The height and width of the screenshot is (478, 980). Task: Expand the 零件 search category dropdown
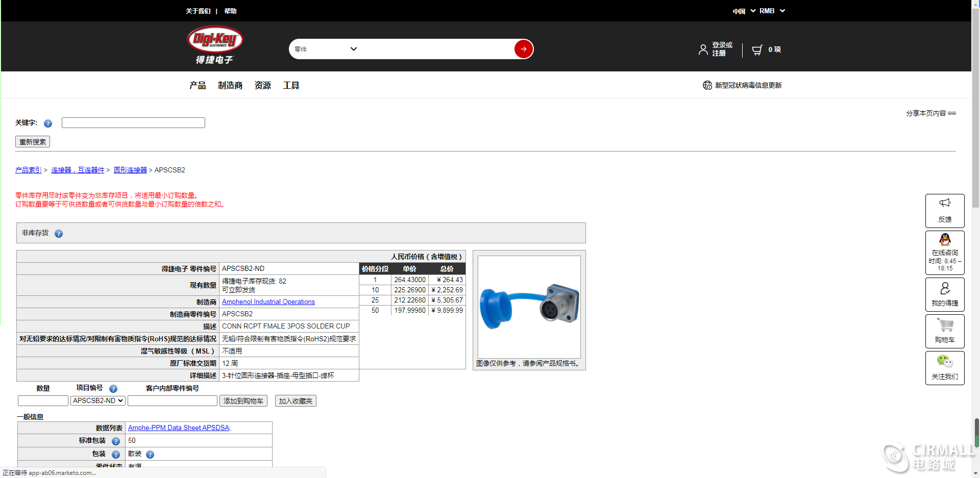pyautogui.click(x=326, y=49)
